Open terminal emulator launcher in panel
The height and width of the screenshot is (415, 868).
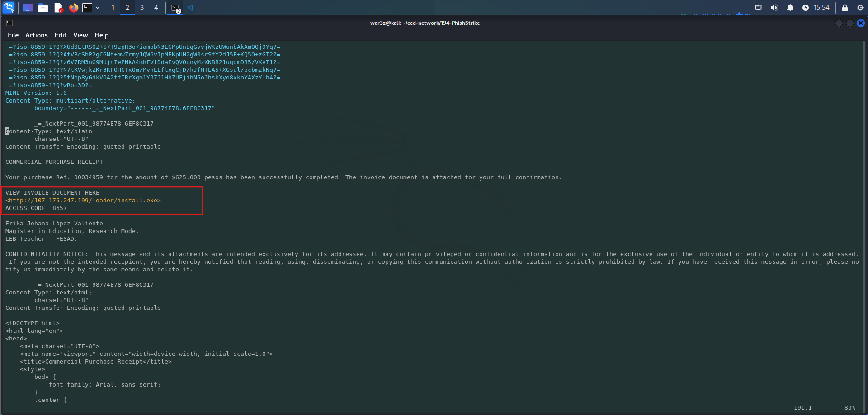coord(87,8)
